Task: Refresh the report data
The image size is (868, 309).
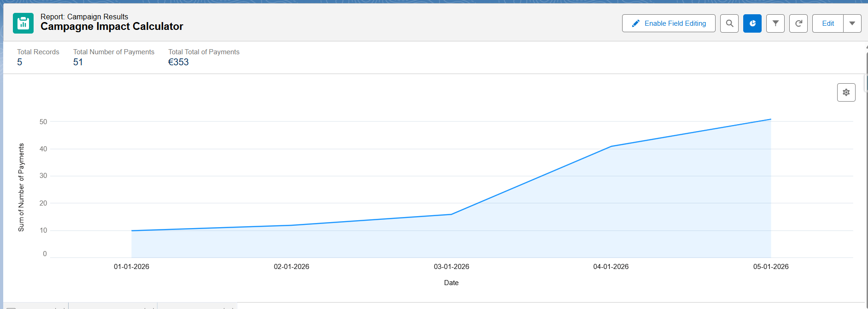Action: tap(798, 23)
